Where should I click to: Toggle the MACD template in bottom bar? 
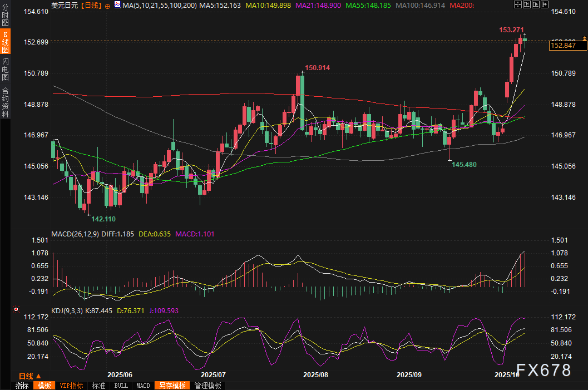click(x=143, y=386)
